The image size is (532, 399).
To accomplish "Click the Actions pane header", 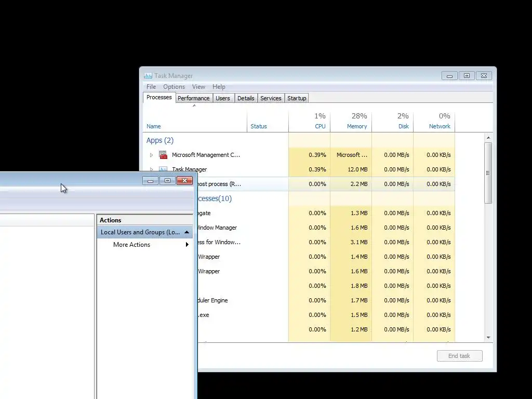I will point(145,220).
